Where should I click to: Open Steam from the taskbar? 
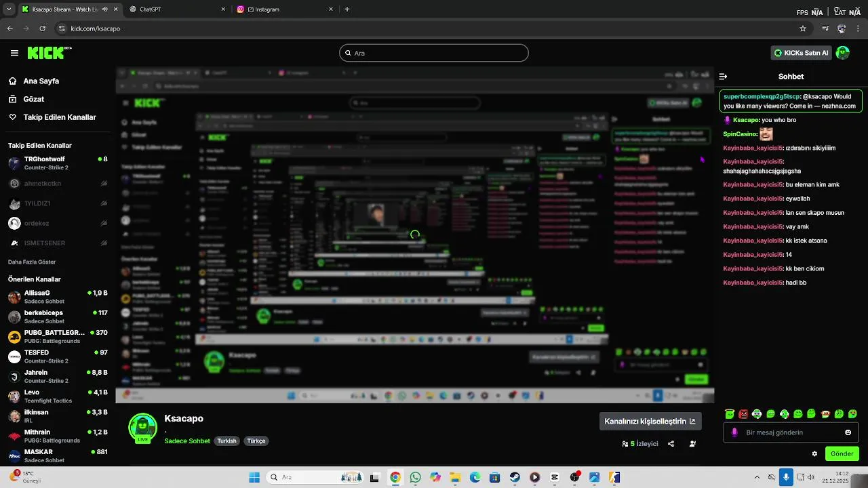click(515, 477)
